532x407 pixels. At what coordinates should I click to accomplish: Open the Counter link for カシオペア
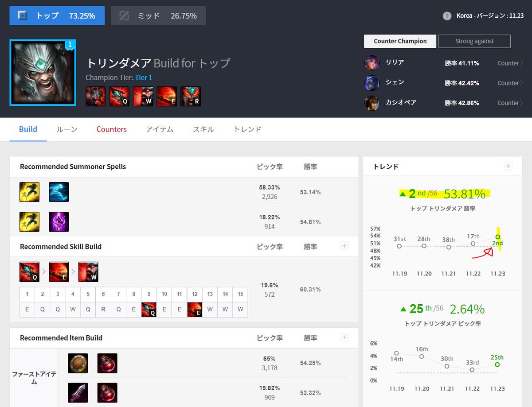coord(510,103)
